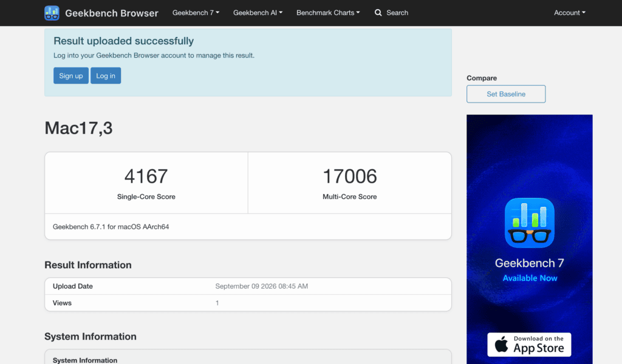The width and height of the screenshot is (622, 364).
Task: Expand the Account menu
Action: (x=570, y=13)
